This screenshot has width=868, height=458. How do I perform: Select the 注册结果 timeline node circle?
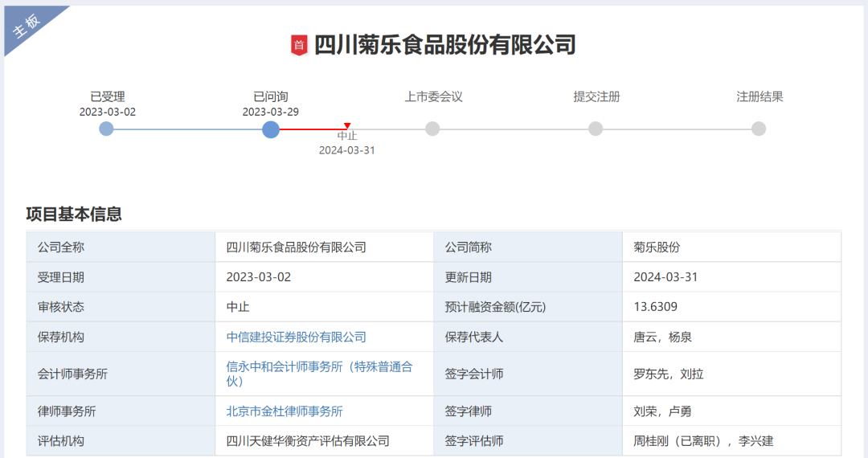tap(759, 129)
